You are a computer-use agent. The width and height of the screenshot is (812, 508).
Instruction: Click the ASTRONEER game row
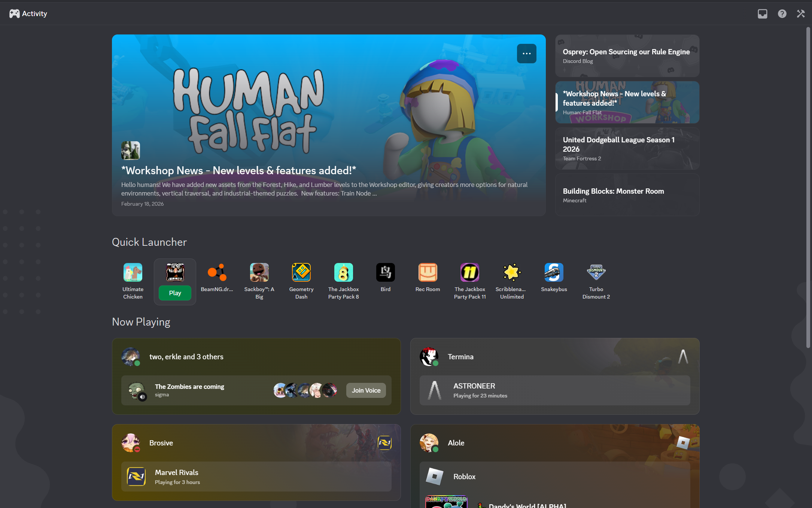[555, 390]
